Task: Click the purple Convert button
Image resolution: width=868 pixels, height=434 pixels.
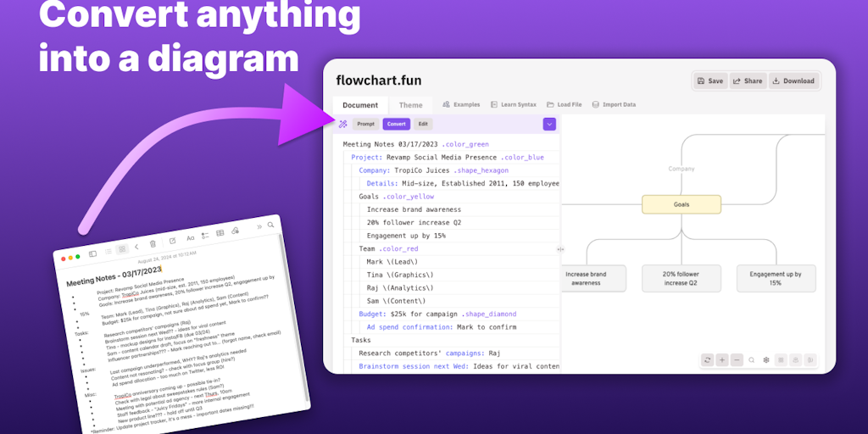Action: tap(397, 124)
